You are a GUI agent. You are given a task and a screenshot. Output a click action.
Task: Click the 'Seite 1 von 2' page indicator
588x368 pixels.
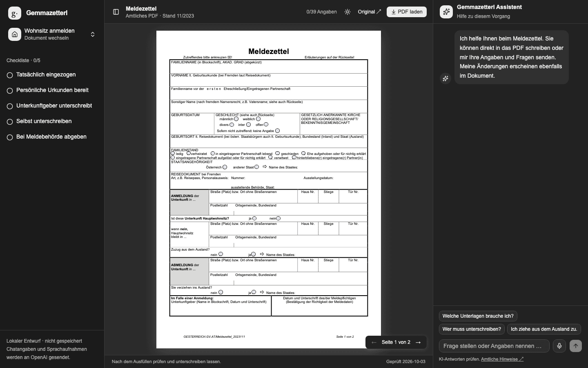396,342
